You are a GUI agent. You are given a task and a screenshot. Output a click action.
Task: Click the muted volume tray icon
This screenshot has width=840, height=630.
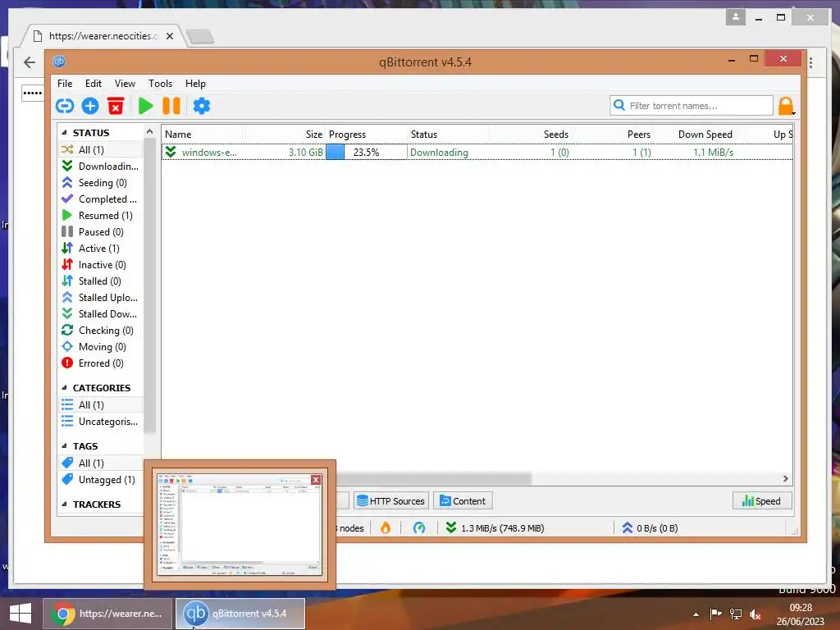[x=756, y=614]
